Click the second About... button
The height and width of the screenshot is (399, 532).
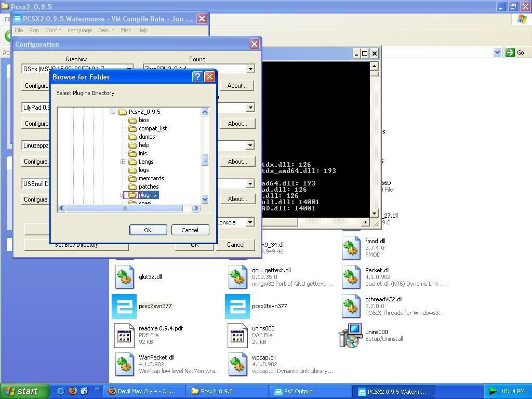pos(237,124)
